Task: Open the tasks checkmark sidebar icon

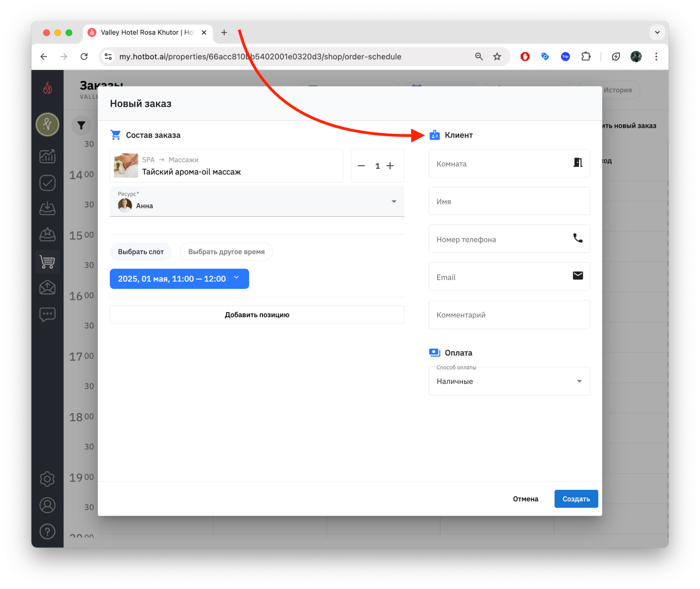Action: [x=47, y=183]
